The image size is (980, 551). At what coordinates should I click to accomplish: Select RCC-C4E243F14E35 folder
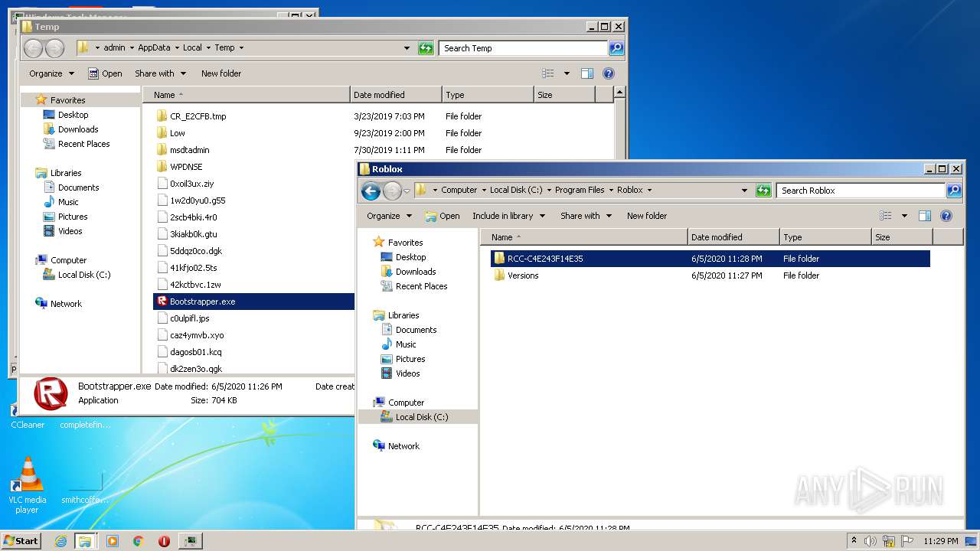coord(710,259)
